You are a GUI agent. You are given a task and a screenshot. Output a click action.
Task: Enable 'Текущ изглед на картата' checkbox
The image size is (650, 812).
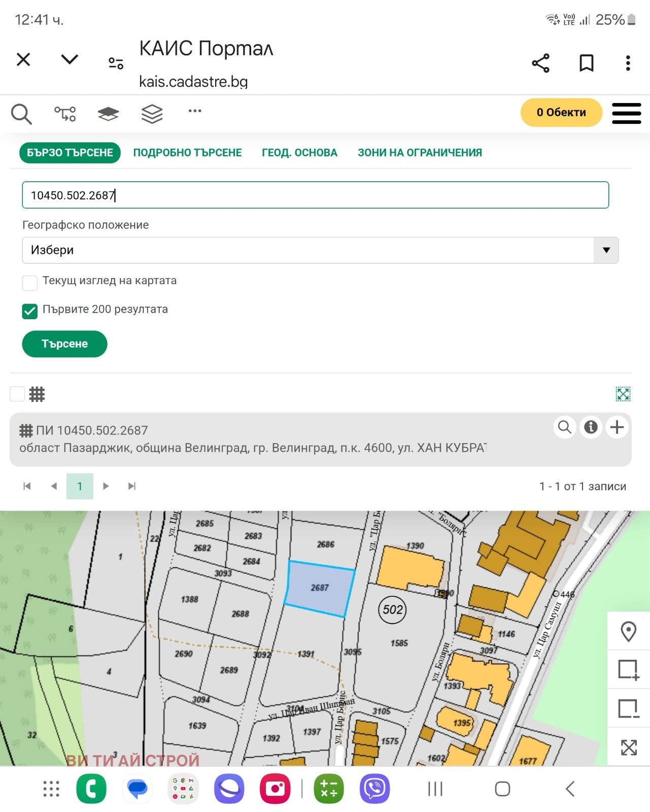[x=30, y=283]
